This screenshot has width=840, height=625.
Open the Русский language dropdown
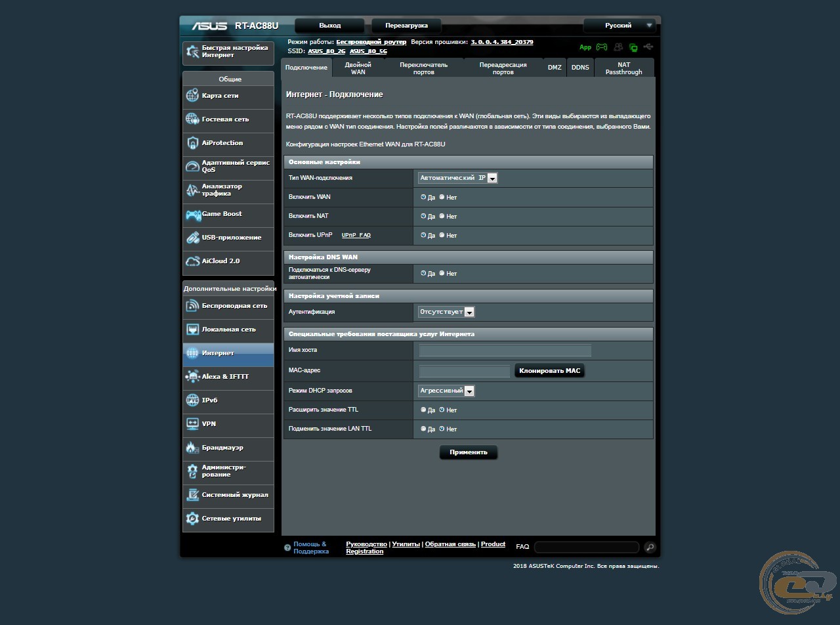pyautogui.click(x=619, y=26)
